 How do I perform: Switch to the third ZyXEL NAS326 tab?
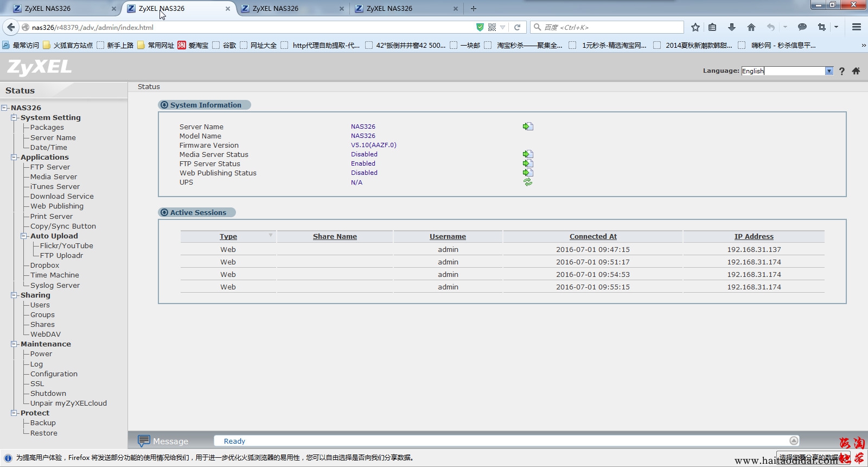[290, 9]
